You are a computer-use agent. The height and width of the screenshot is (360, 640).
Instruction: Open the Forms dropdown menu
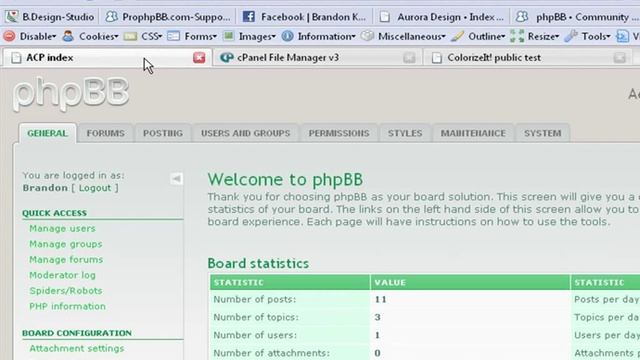[192, 36]
